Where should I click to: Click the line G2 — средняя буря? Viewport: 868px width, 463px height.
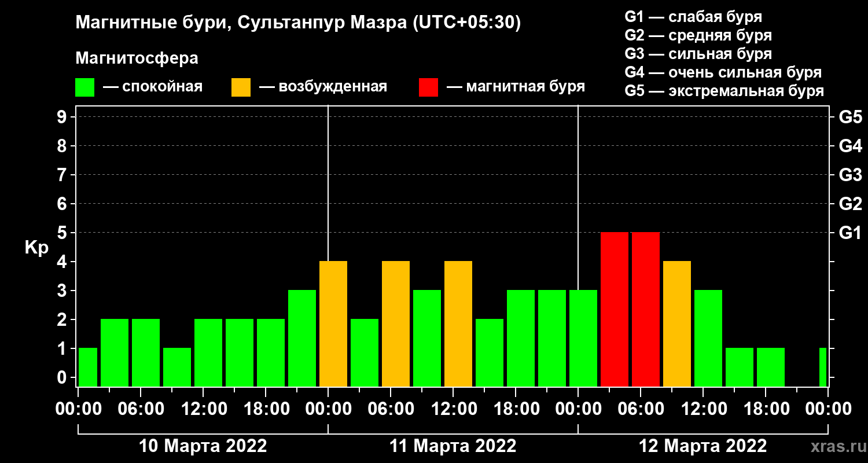click(698, 35)
